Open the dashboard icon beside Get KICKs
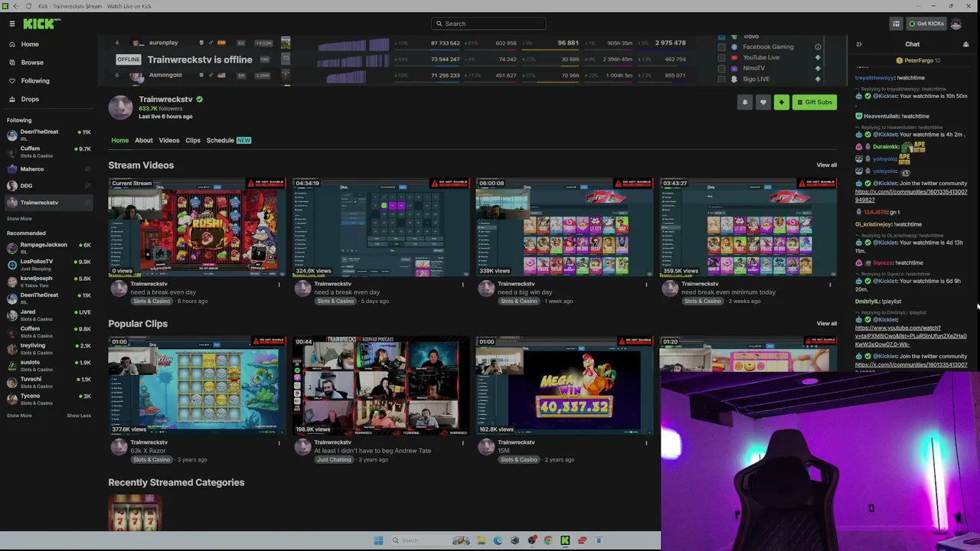 [896, 24]
